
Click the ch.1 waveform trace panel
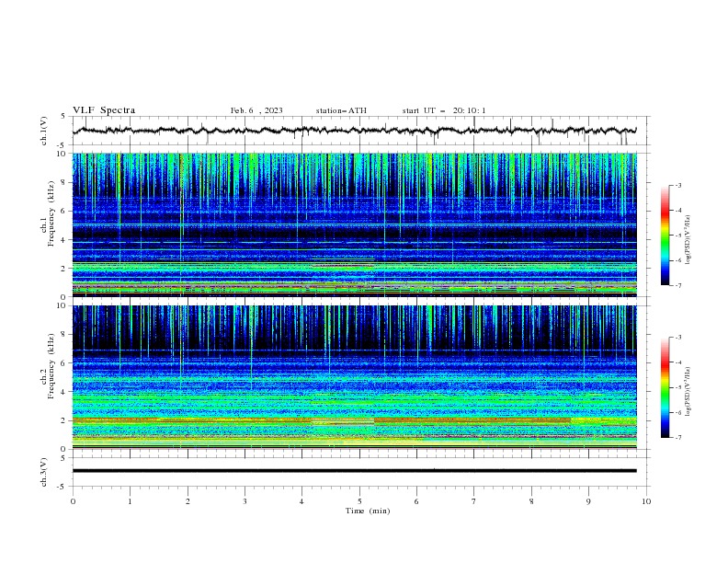361,131
